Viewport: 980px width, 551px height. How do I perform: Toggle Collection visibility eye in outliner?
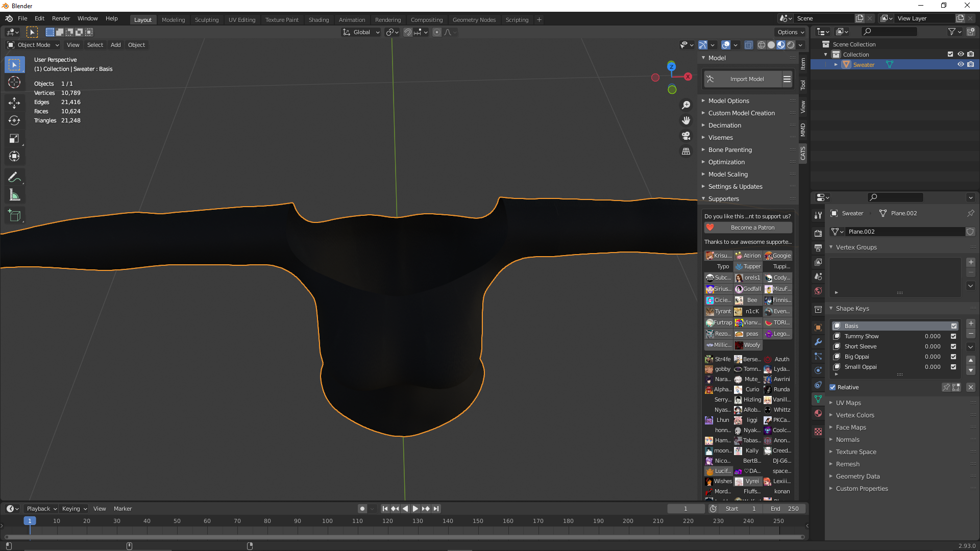click(x=961, y=54)
